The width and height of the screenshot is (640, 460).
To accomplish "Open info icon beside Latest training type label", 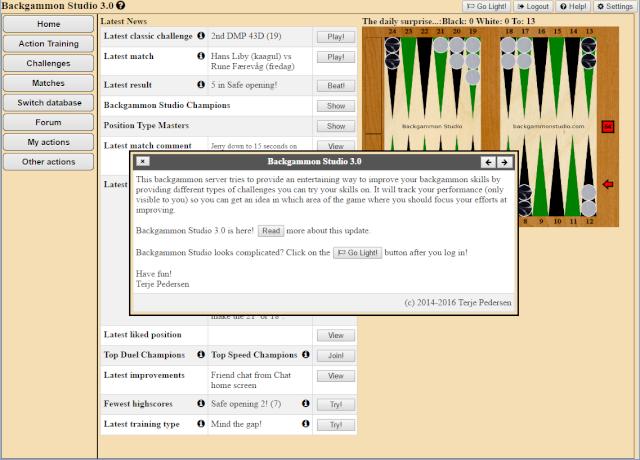I will pos(201,424).
